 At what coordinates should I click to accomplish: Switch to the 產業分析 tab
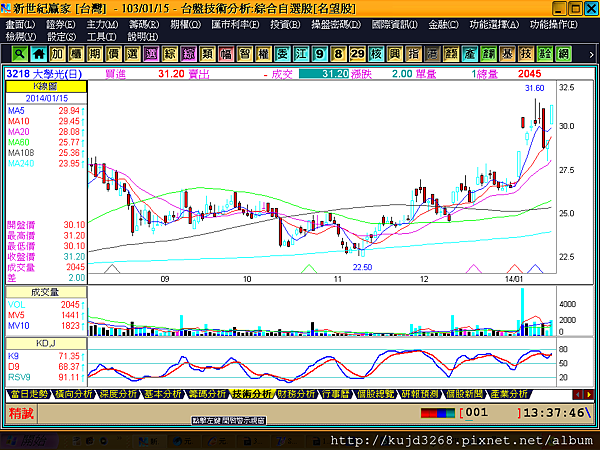[509, 394]
